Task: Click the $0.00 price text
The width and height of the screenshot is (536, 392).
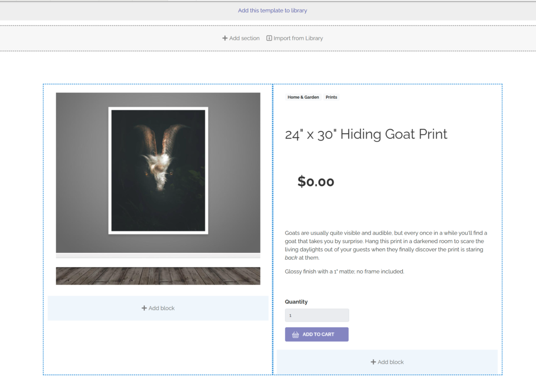Action: coord(316,182)
